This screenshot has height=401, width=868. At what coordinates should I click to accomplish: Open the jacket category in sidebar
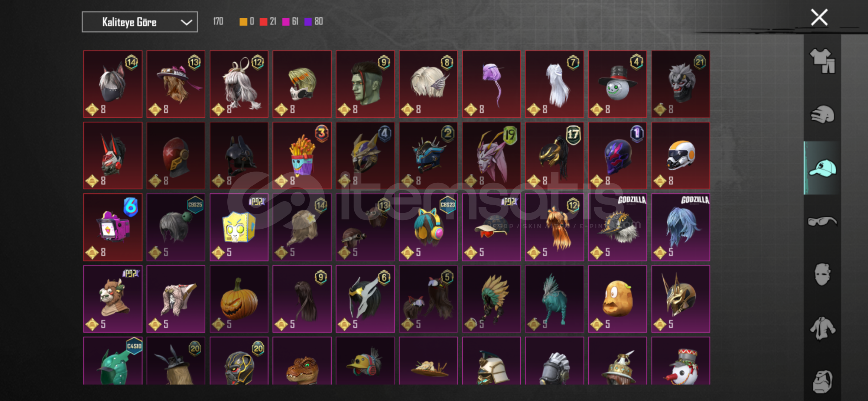click(x=822, y=328)
